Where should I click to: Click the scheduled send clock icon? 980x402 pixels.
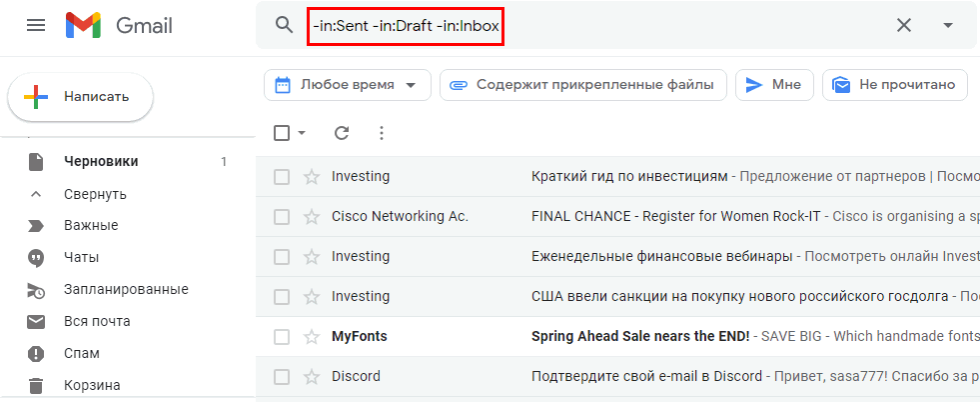coord(36,290)
